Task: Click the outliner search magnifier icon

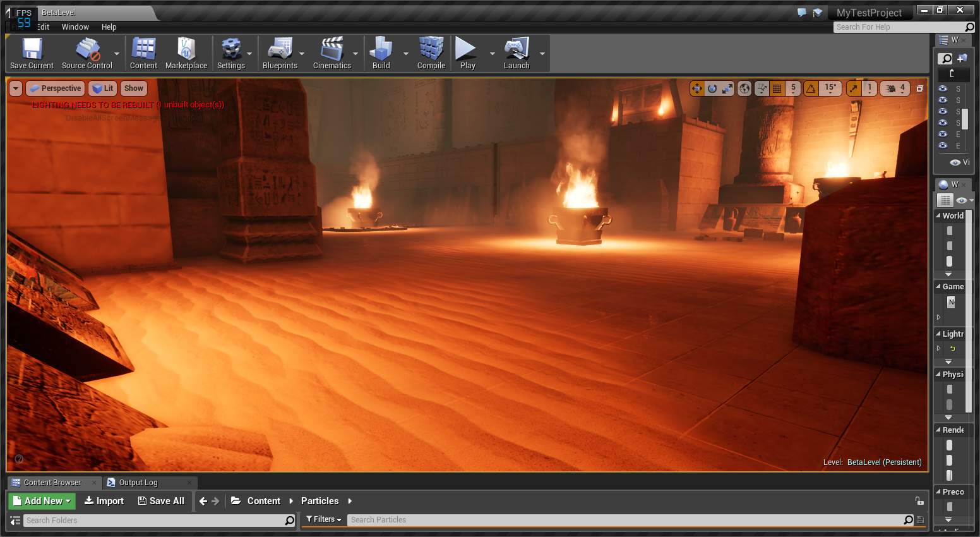Action: pos(945,59)
